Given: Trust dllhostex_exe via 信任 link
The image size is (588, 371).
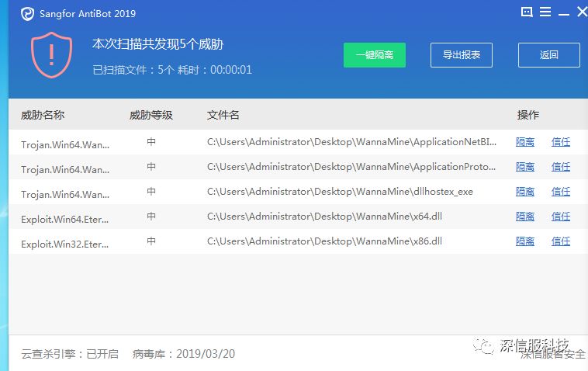Looking at the screenshot, I should click(561, 191).
